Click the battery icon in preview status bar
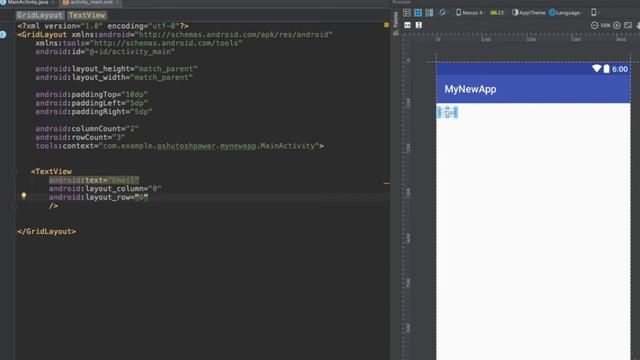 pos(607,69)
